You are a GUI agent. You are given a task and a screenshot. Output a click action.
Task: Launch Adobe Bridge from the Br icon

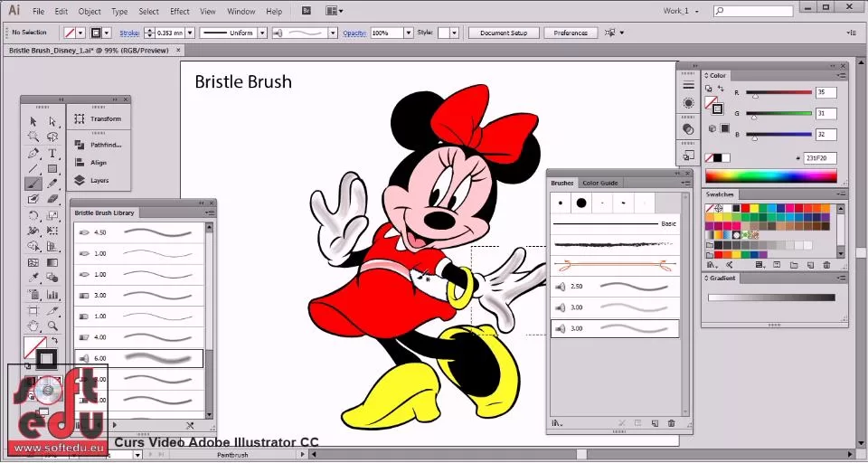click(x=307, y=11)
